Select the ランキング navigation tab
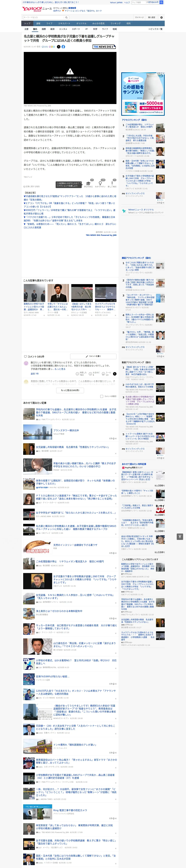186x868 pixels. pyautogui.click(x=115, y=23)
